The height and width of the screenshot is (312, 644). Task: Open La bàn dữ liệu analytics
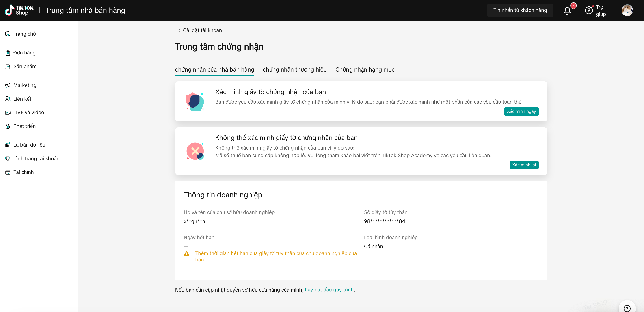[x=29, y=145]
